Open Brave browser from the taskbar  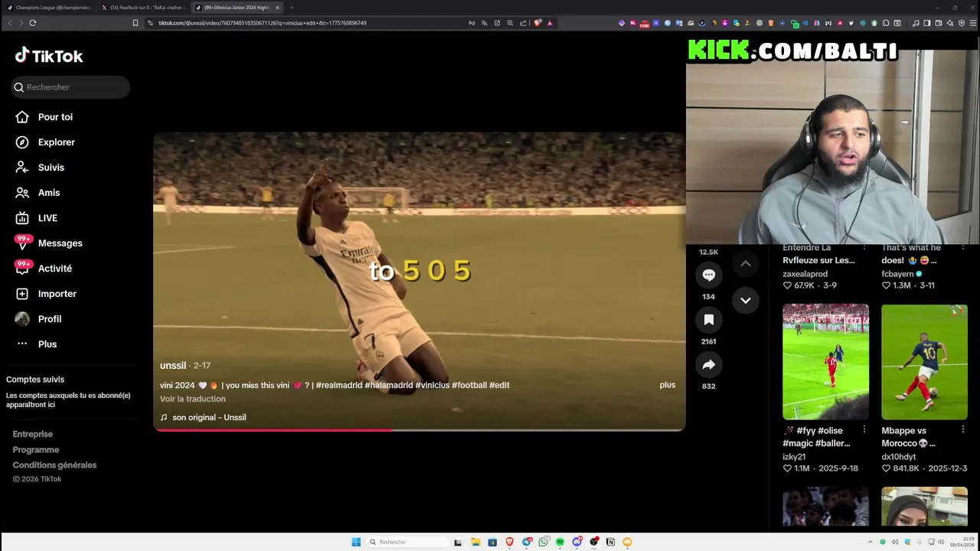(509, 542)
